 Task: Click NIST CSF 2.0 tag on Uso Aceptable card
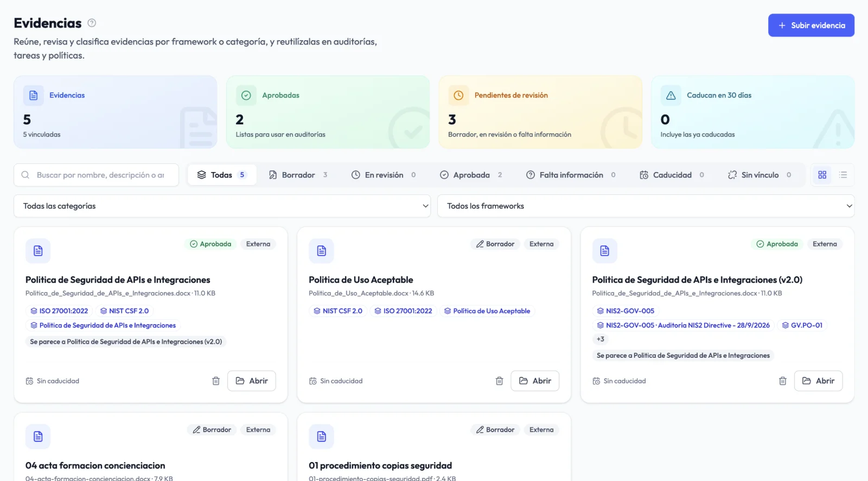click(337, 311)
